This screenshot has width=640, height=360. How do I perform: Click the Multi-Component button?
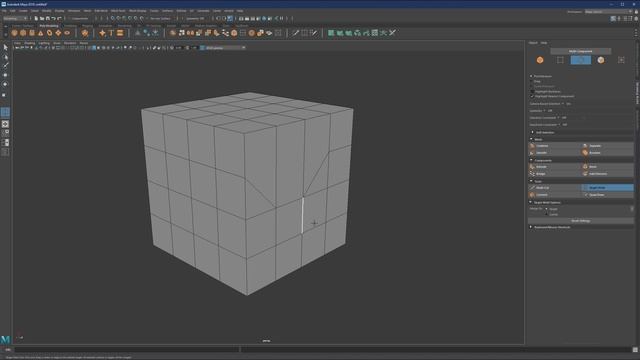coord(580,51)
